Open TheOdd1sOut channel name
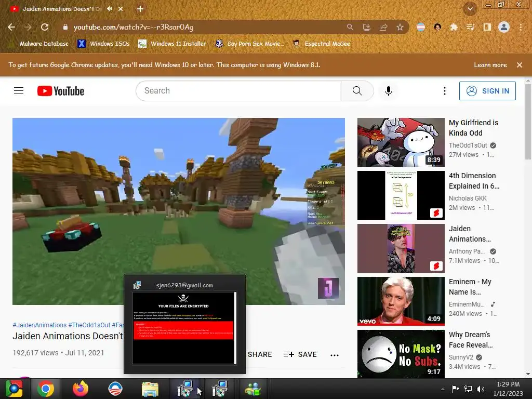Viewport: 532px width, 399px height. click(x=468, y=145)
